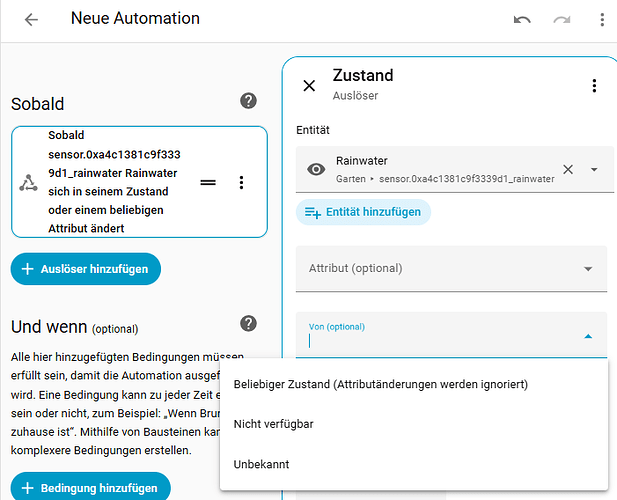The height and width of the screenshot is (500, 617).
Task: Click the back arrow in header
Action: [x=31, y=20]
